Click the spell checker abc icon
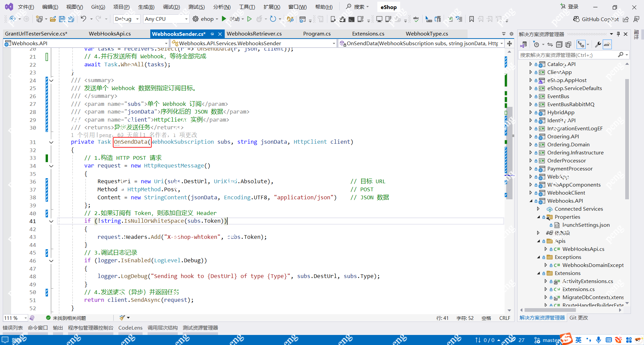Viewport: 644px width, 345px height. click(x=416, y=19)
